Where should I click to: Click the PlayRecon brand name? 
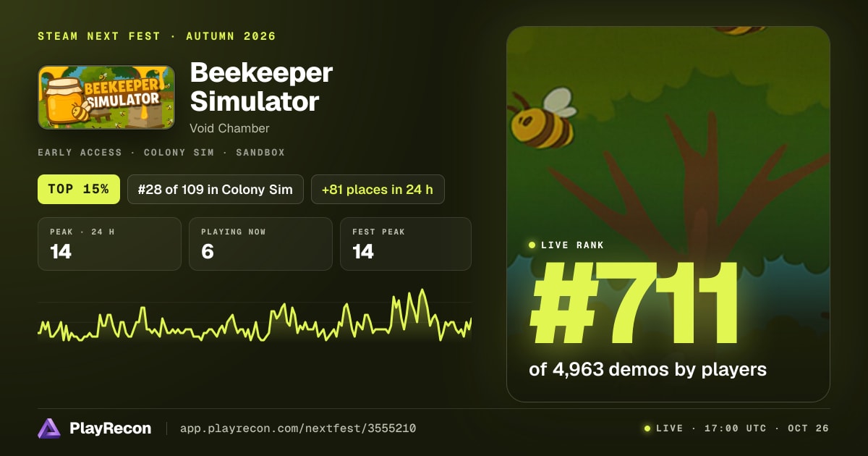tap(110, 428)
